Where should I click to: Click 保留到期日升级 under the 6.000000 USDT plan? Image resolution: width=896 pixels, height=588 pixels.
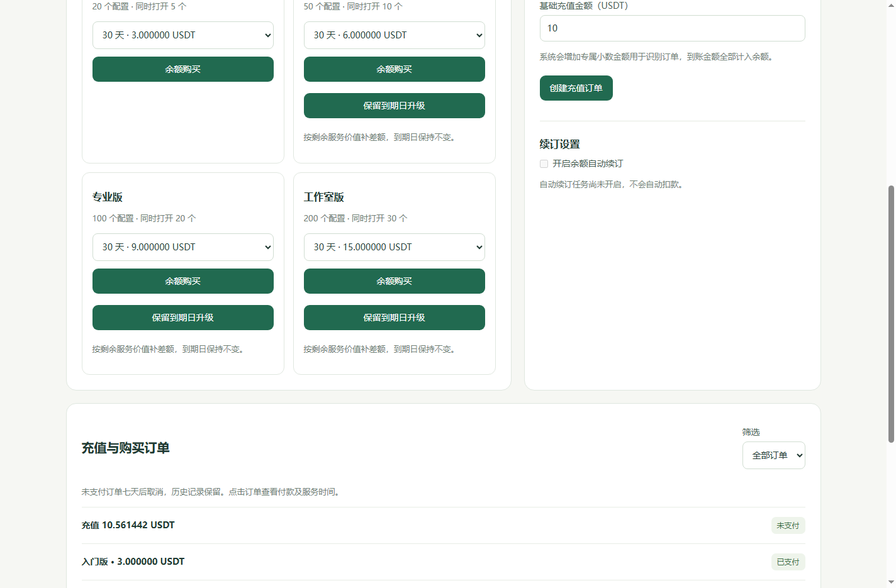pyautogui.click(x=395, y=106)
